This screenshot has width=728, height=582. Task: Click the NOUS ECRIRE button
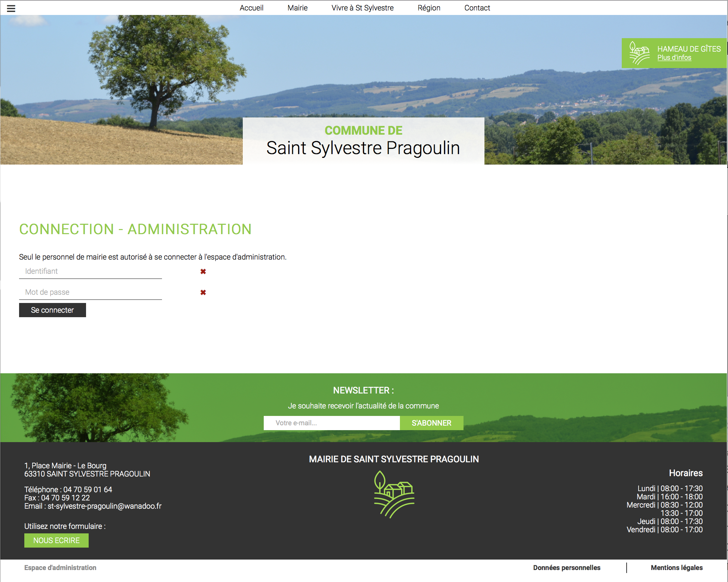56,540
